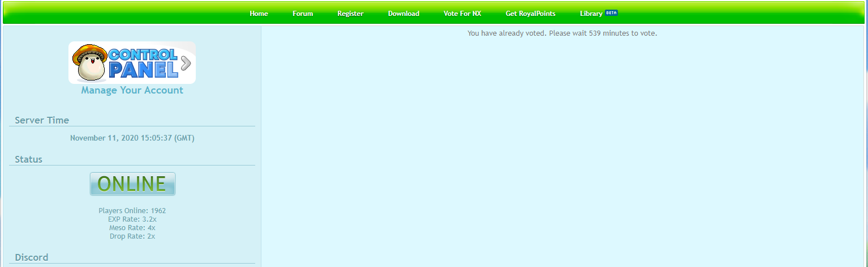The image size is (868, 267).
Task: Click the Players Online: 1962 text
Action: 132,211
